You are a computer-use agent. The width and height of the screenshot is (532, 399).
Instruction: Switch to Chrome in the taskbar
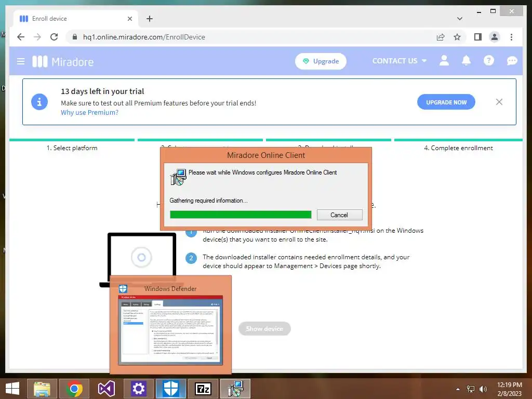coord(74,389)
